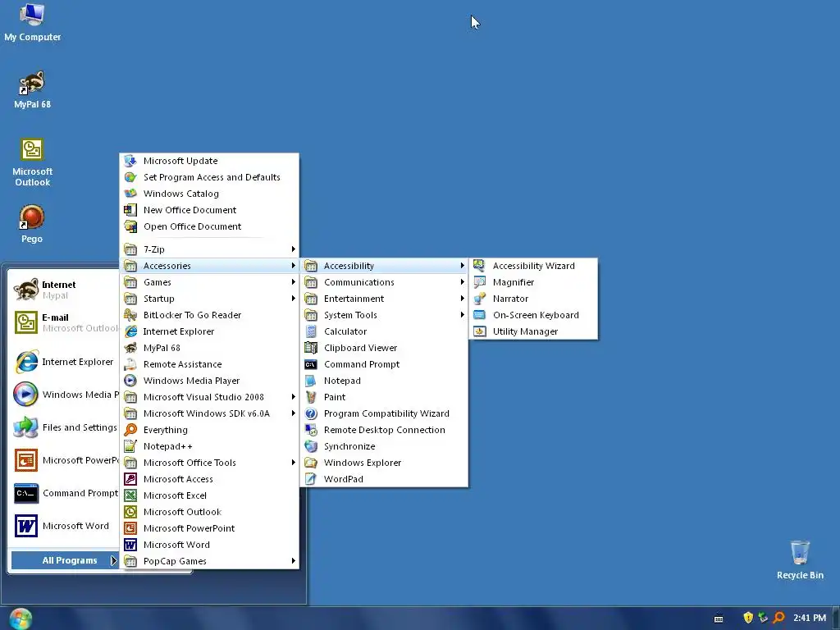Launch Paint from Accessories

click(384, 397)
